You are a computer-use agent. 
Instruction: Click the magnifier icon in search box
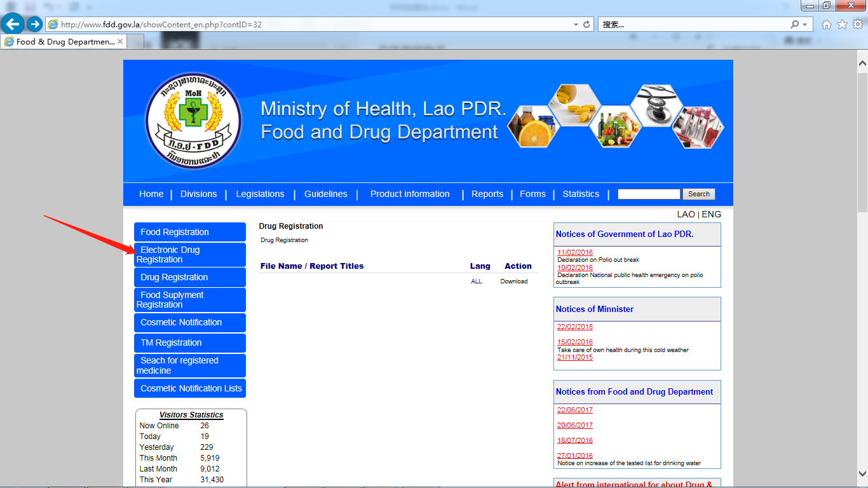[794, 24]
